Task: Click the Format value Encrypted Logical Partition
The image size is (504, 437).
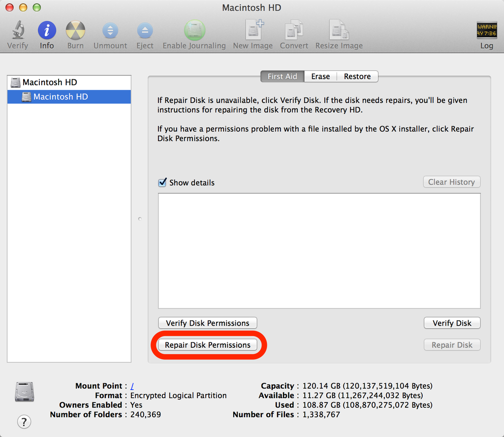Action: click(x=178, y=396)
